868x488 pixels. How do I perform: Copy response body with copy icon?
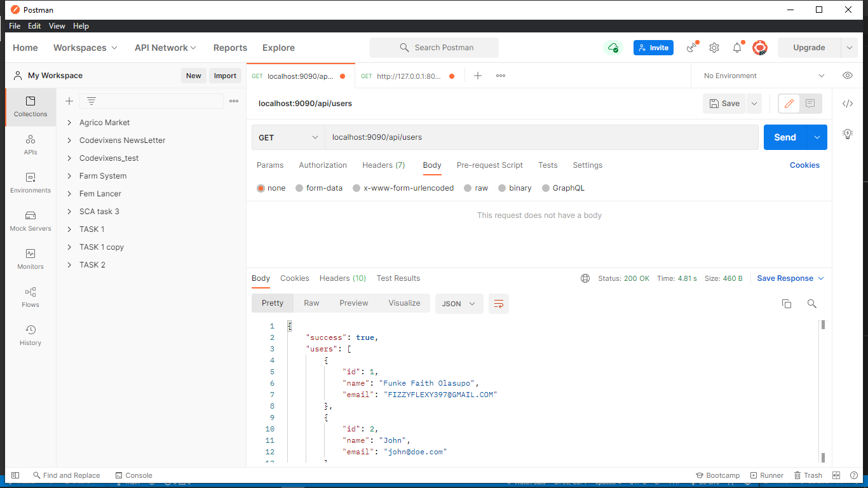point(786,304)
